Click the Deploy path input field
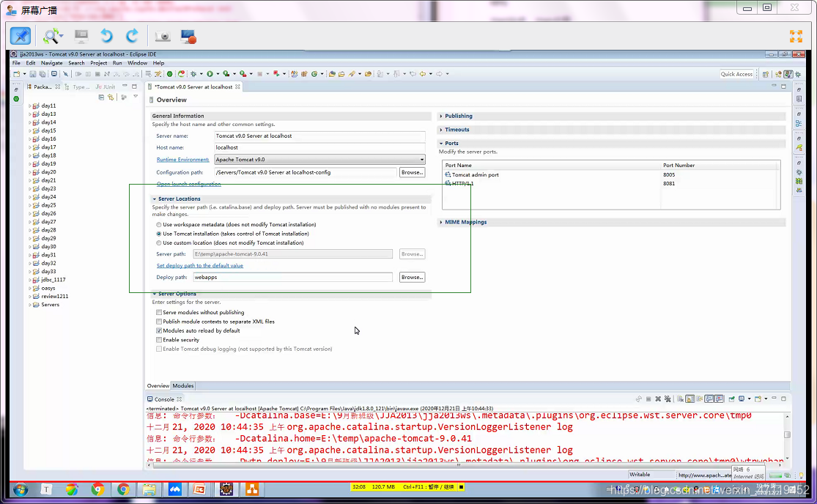 (293, 278)
